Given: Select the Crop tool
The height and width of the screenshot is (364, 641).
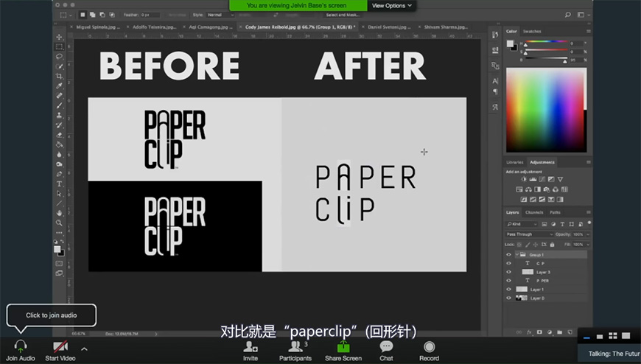Looking at the screenshot, I should 59,76.
